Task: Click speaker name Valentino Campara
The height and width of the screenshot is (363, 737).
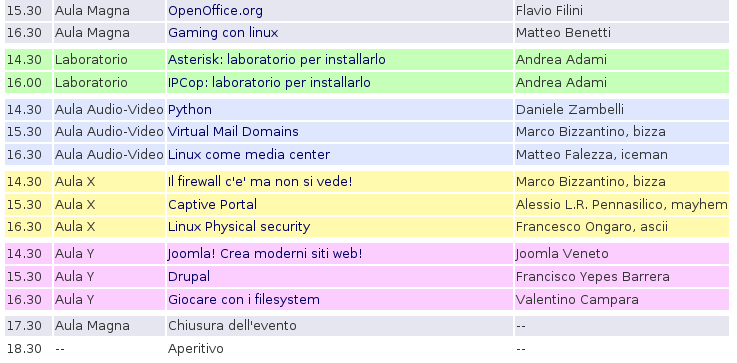Action: pos(577,300)
